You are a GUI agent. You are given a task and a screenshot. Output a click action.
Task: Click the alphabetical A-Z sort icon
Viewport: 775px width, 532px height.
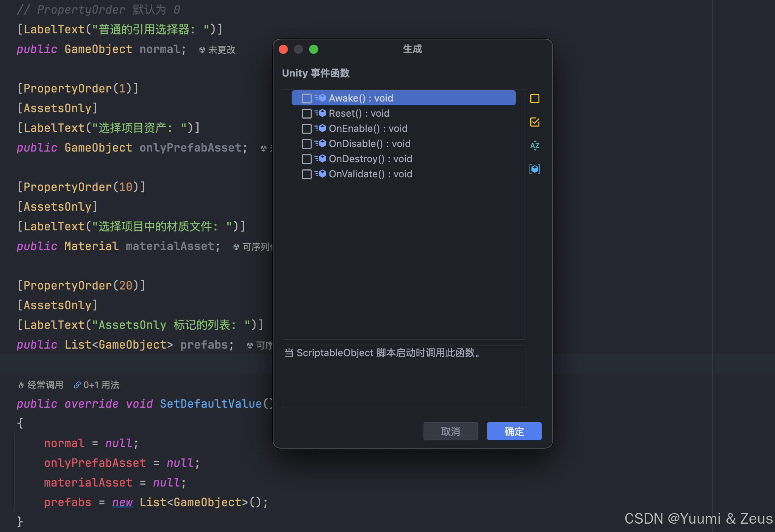[534, 146]
